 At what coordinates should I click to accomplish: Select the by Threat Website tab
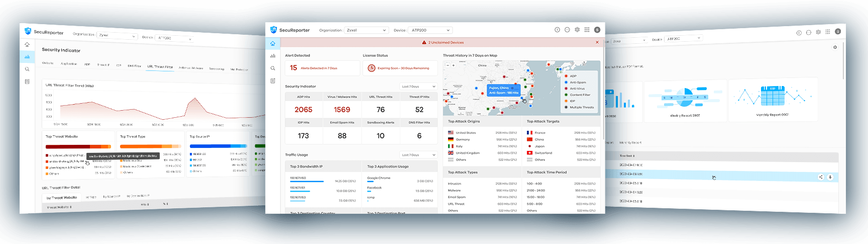(x=62, y=198)
